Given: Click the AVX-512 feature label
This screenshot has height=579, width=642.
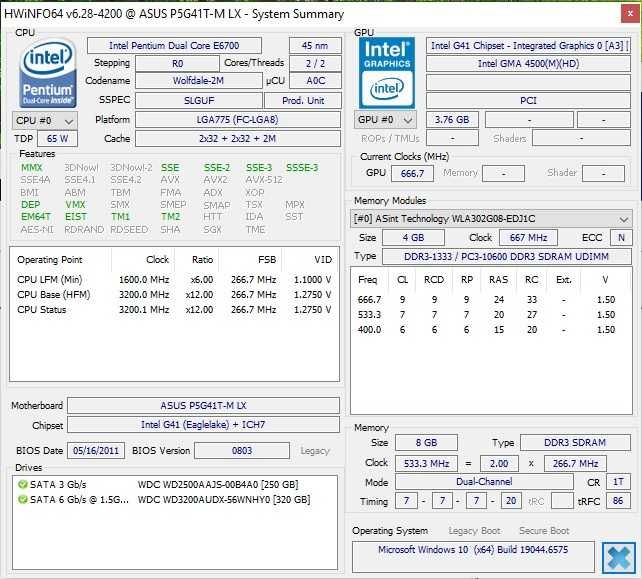Looking at the screenshot, I should click(x=264, y=180).
